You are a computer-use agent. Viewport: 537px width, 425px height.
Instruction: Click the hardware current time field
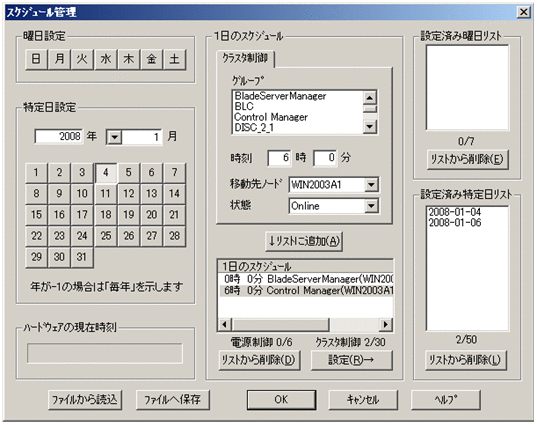[105, 353]
